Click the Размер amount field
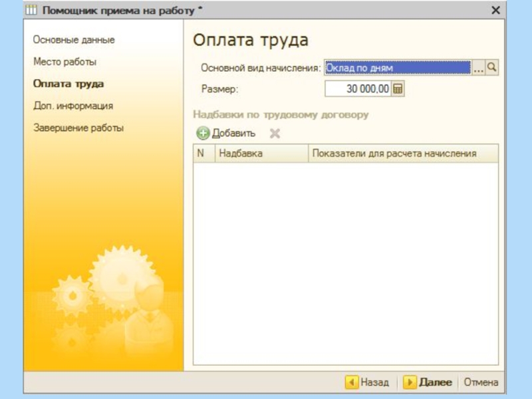Image resolution: width=532 pixels, height=399 pixels. (x=358, y=89)
